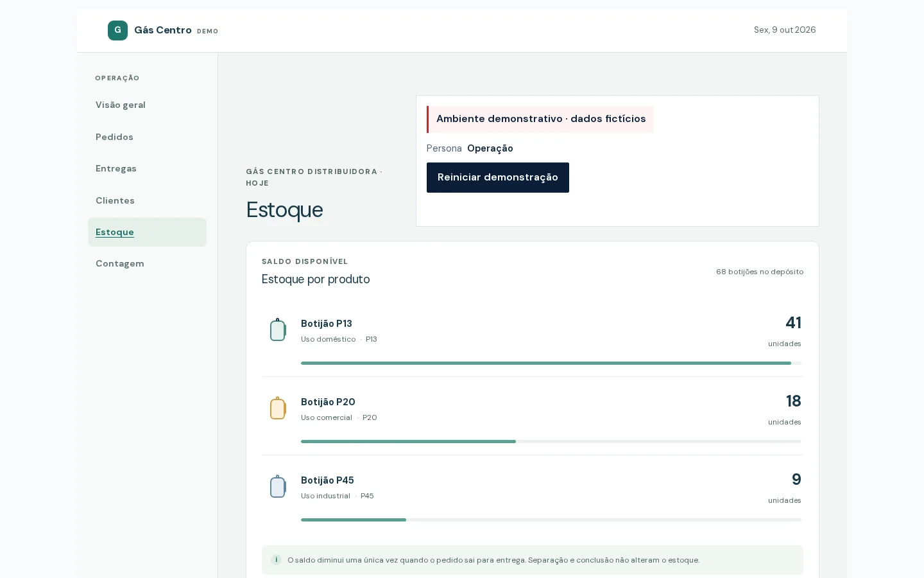Click the Botijão P13 stock level bar
This screenshot has width=924, height=578.
(551, 363)
